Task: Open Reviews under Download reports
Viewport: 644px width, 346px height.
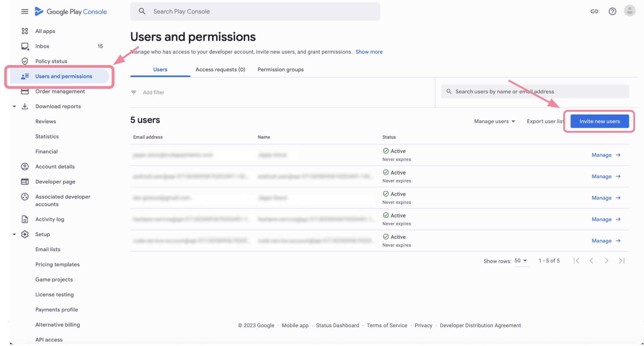Action: click(x=46, y=122)
